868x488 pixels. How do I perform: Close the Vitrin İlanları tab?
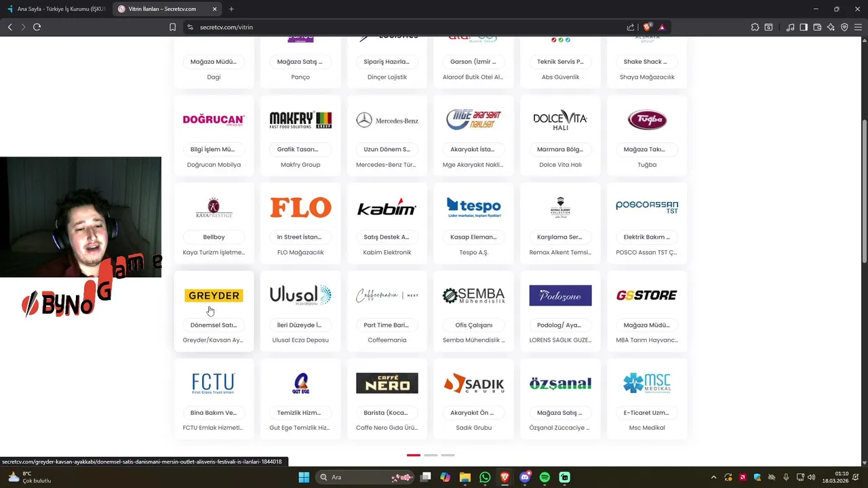click(215, 9)
